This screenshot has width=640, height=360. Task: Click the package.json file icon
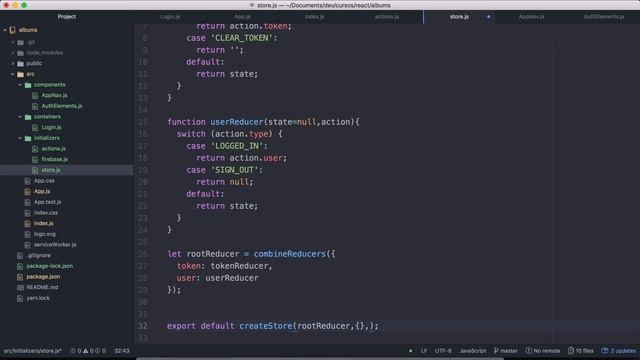point(20,277)
